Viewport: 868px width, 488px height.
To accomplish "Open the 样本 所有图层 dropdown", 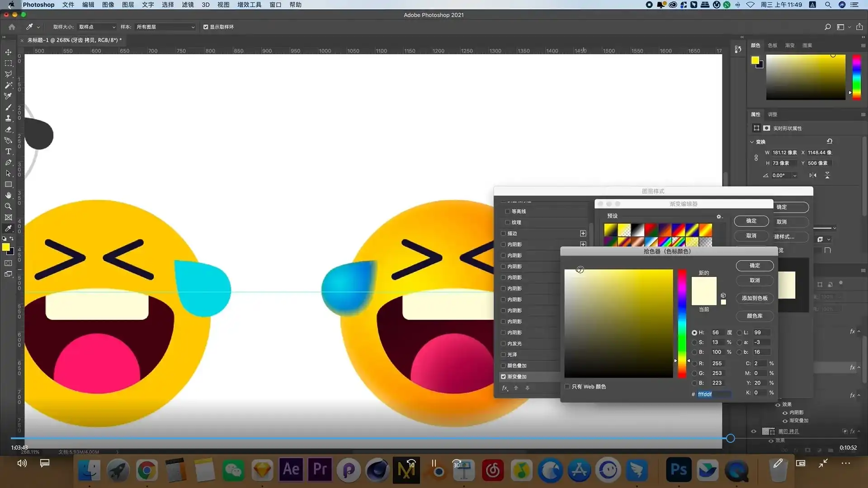I will (165, 27).
